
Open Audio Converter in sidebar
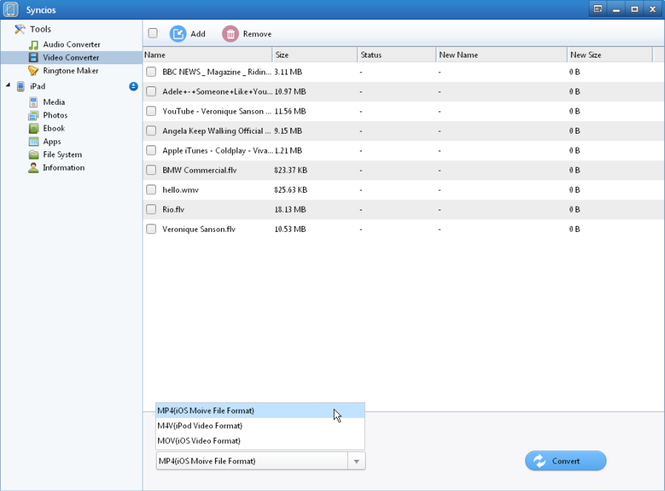(72, 45)
